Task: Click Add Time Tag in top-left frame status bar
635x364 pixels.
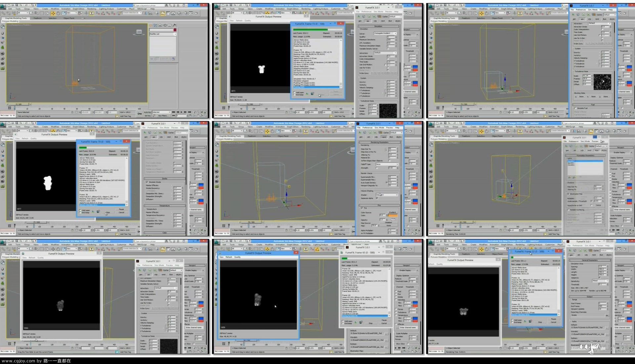Action: 125,116
